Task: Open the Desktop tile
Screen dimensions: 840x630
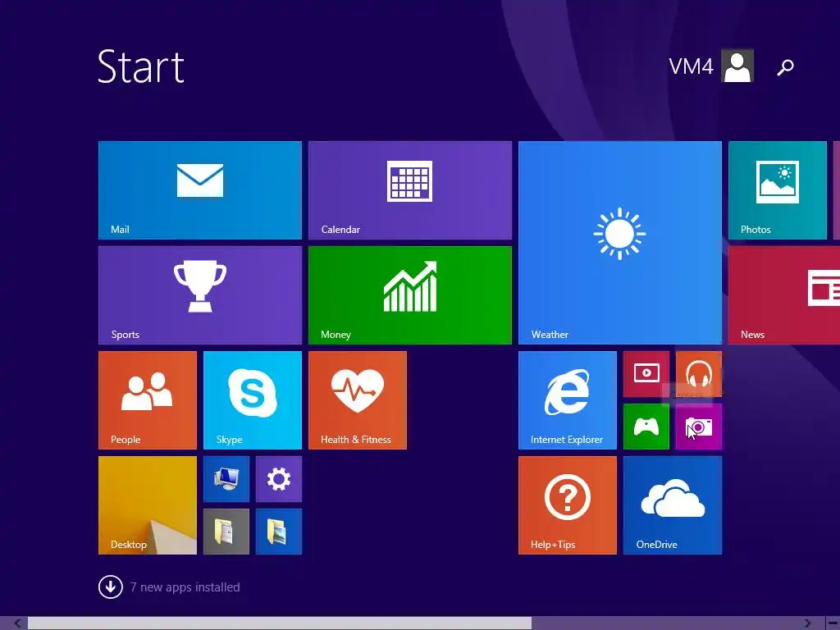Action: click(148, 505)
